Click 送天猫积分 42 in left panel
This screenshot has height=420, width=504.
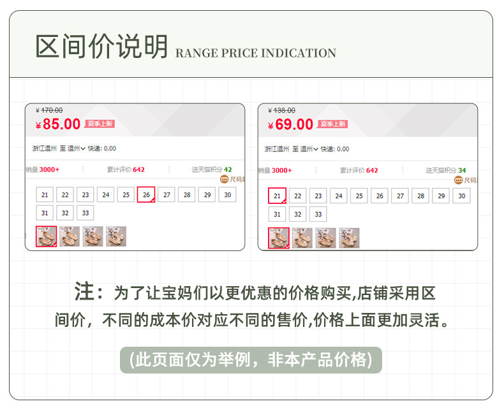click(x=212, y=170)
